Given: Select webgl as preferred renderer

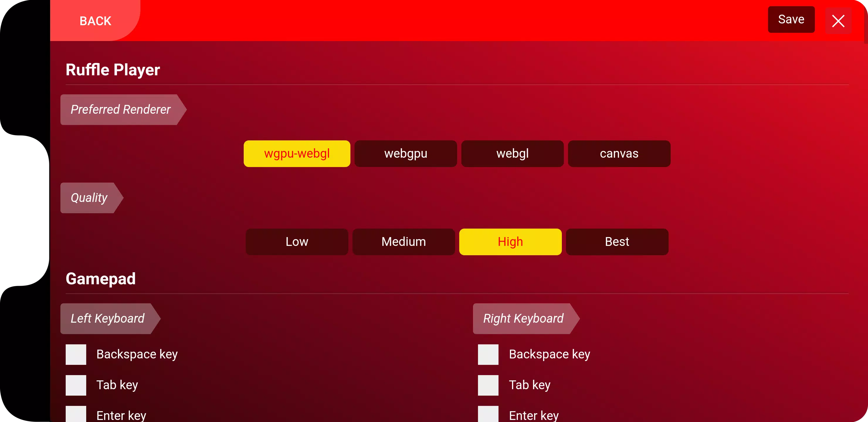Looking at the screenshot, I should [x=513, y=153].
